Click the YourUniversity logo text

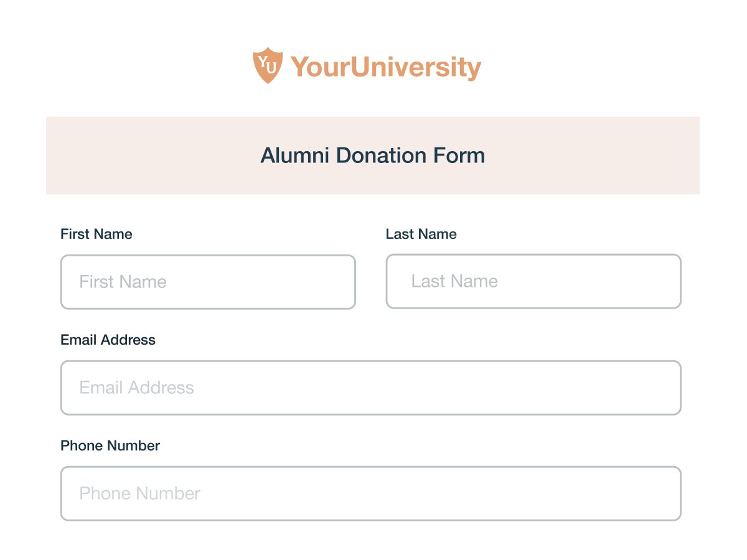coord(386,67)
